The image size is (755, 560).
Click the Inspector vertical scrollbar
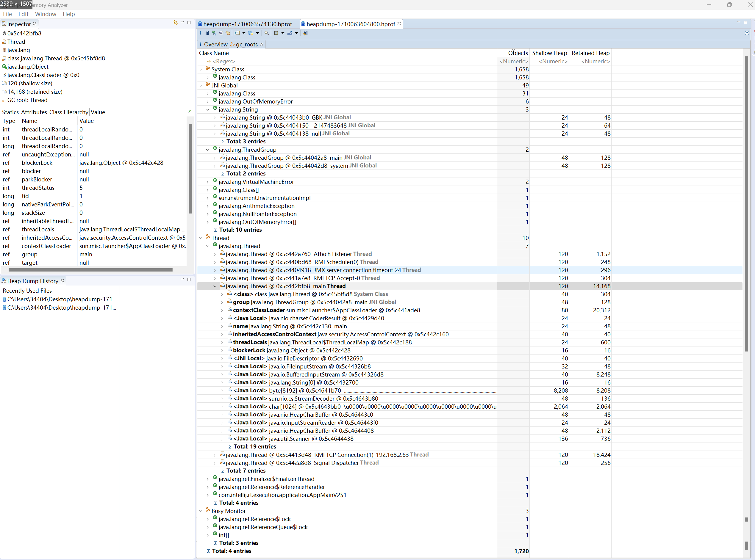[190, 168]
